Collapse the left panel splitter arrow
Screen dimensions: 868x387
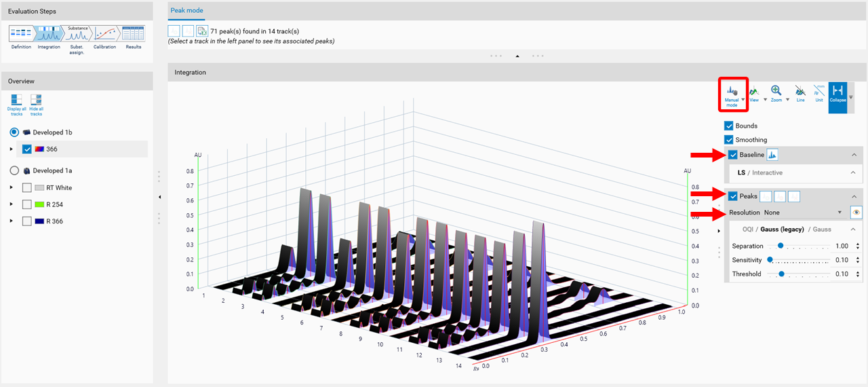coord(159,197)
